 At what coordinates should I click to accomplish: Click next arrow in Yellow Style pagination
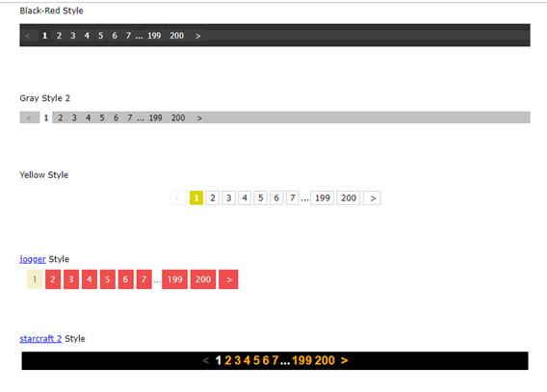(x=372, y=198)
